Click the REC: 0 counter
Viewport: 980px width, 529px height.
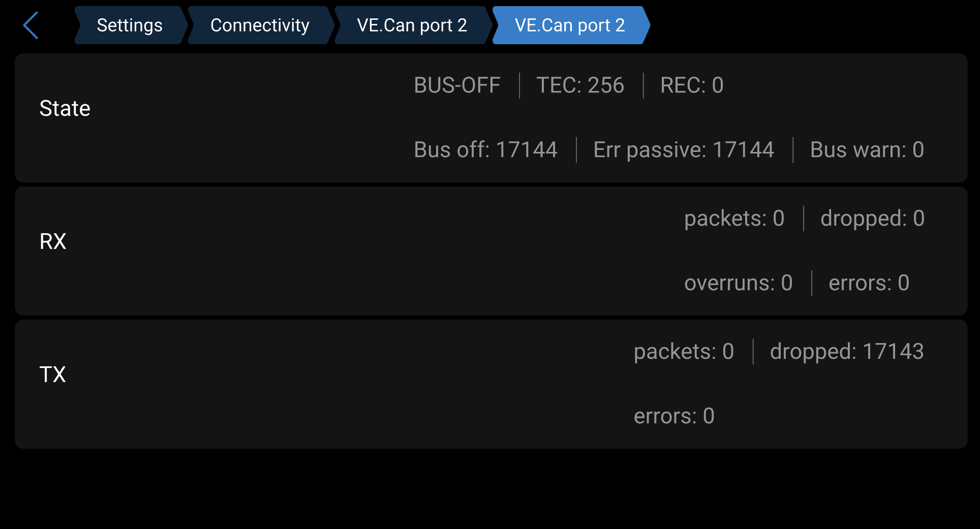click(692, 85)
